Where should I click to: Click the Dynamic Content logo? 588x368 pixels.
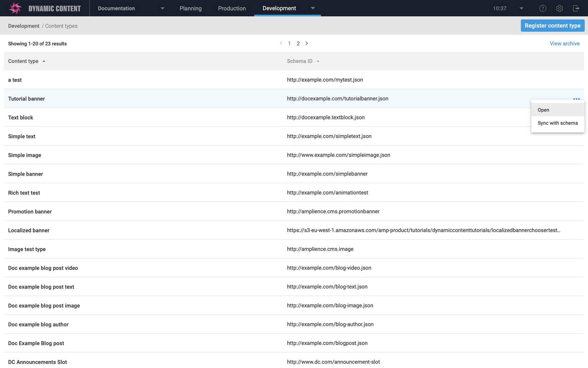coord(15,8)
